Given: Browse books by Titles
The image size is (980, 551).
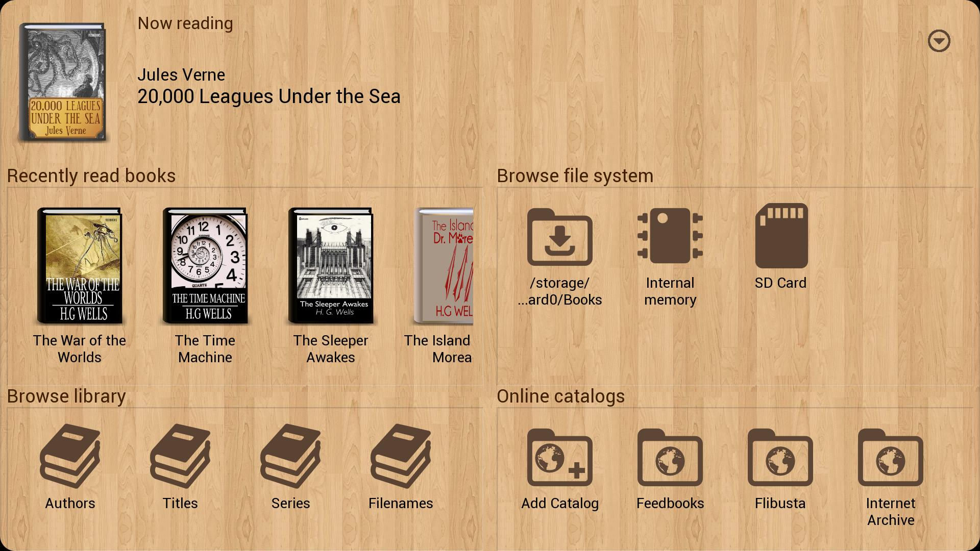Looking at the screenshot, I should coord(180,467).
